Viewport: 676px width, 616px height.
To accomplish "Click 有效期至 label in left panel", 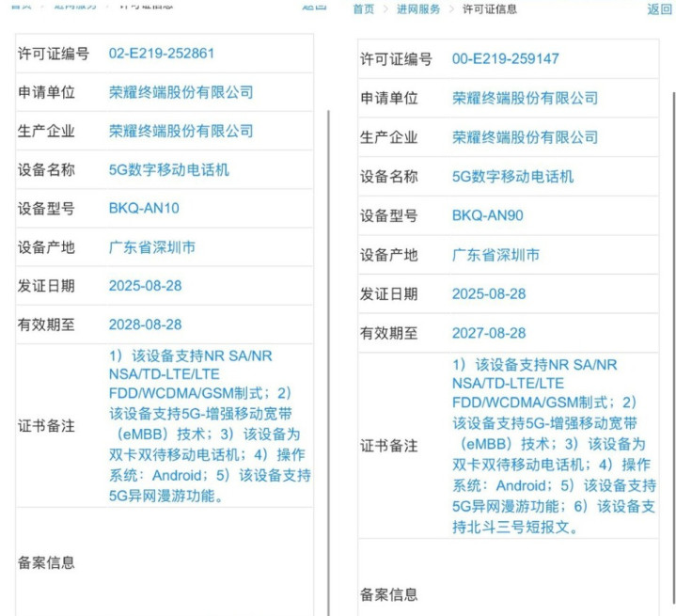I will 46,324.
